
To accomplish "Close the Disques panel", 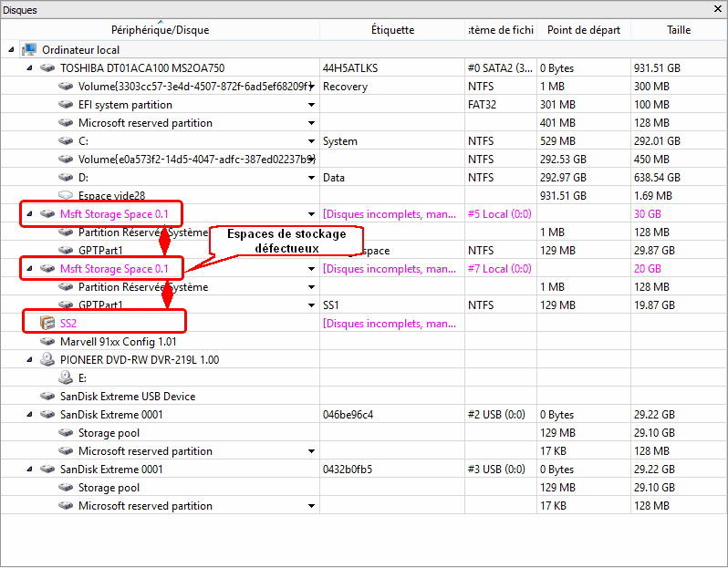I will point(717,9).
